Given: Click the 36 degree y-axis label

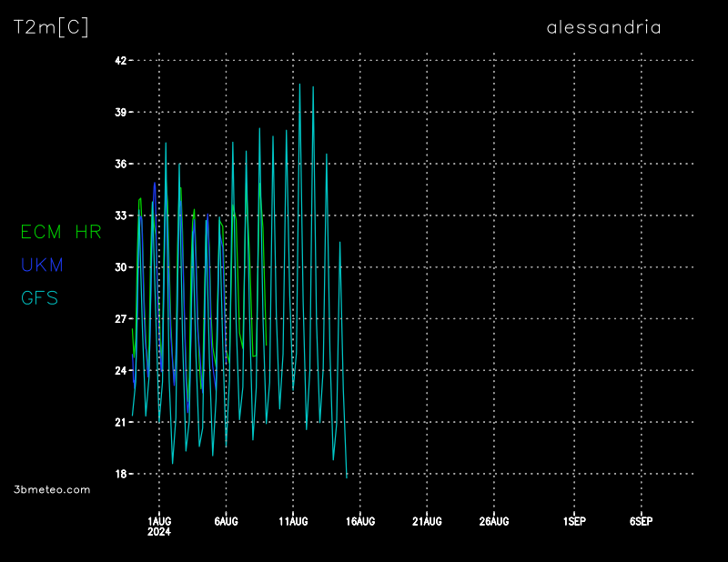Looking at the screenshot, I should click(x=118, y=164).
